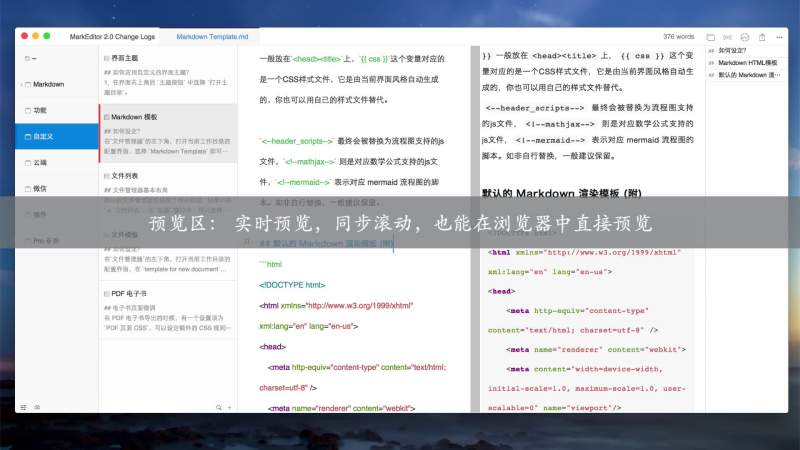Click the folder icon beside 自定义
The height and width of the screenshot is (450, 800).
[28, 137]
